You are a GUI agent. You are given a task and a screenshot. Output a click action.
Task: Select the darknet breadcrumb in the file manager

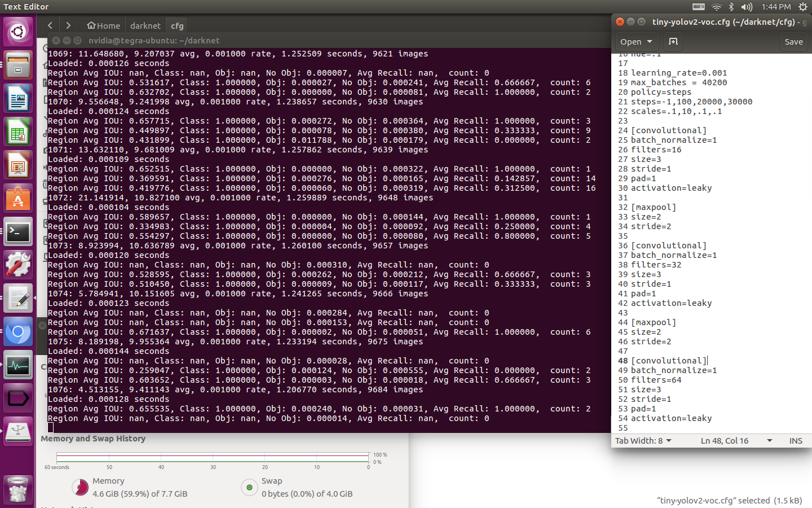coord(145,25)
